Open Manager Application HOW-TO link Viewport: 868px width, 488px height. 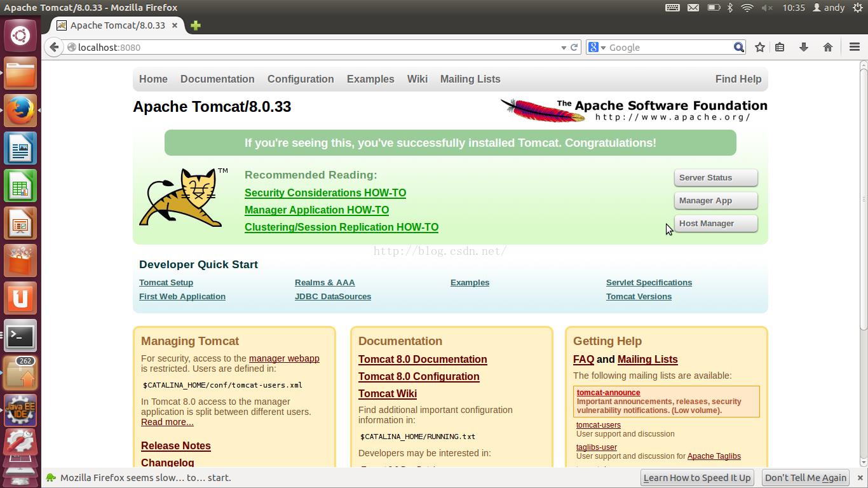(316, 210)
